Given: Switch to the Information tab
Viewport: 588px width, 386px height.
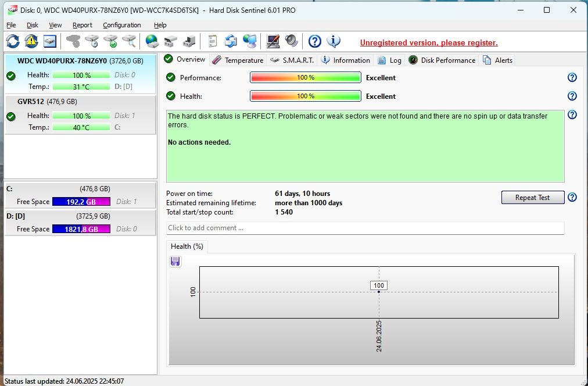Looking at the screenshot, I should [x=346, y=60].
